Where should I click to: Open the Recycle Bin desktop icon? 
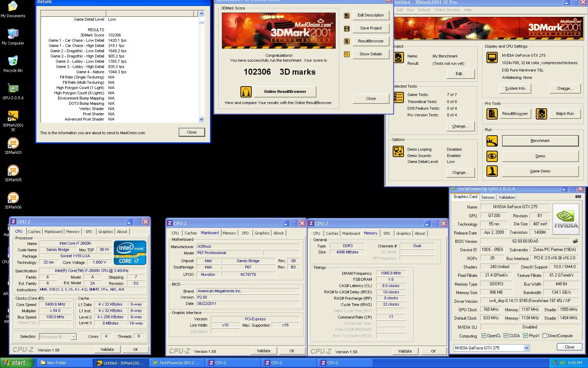pos(13,64)
